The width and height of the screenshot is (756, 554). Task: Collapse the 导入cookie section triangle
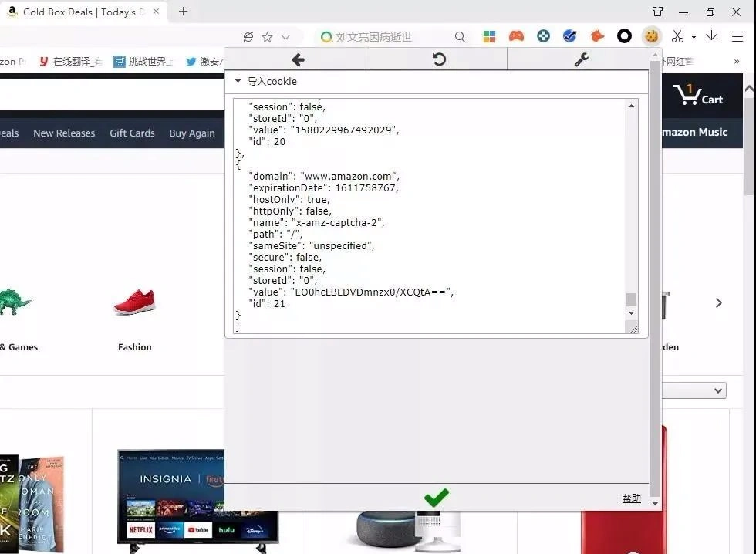click(x=238, y=81)
